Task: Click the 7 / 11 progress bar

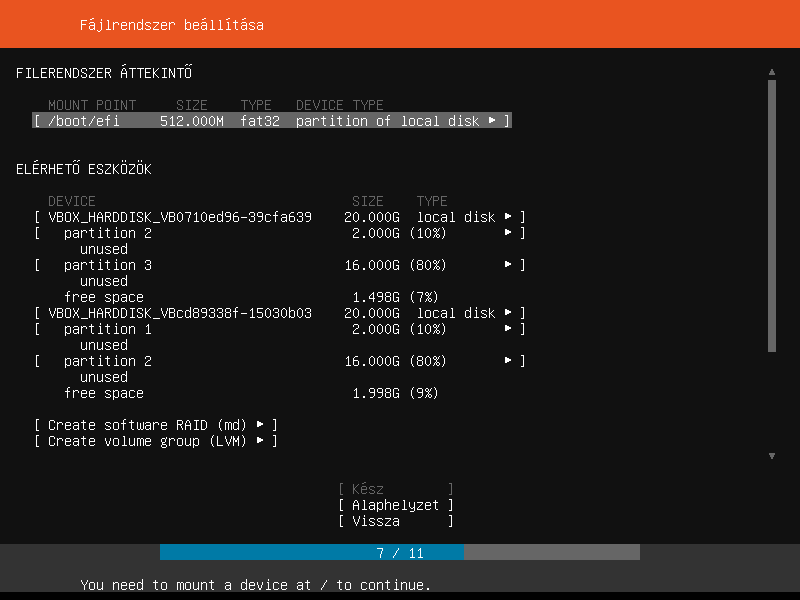Action: click(400, 553)
